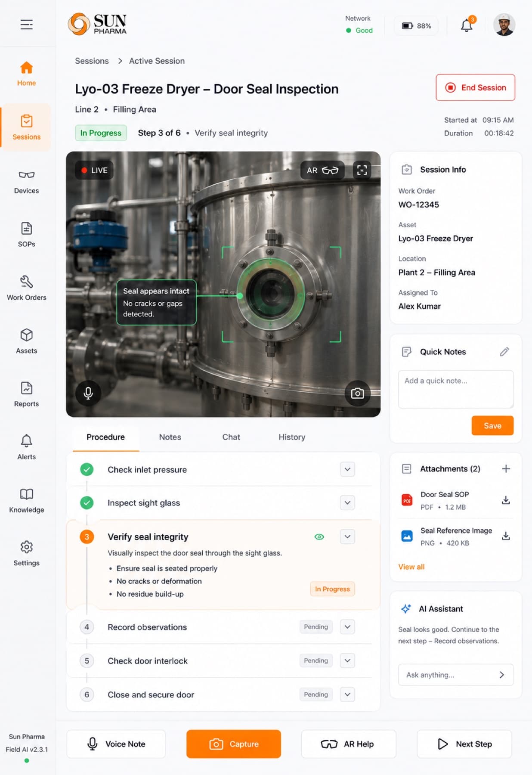
Task: Go to Home in sidebar
Action: click(x=26, y=74)
